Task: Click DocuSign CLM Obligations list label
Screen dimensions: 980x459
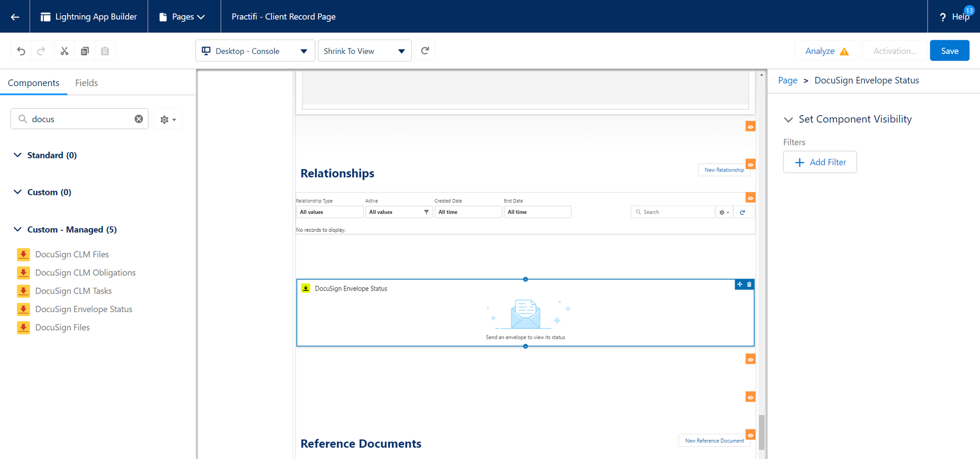Action: [x=85, y=273]
